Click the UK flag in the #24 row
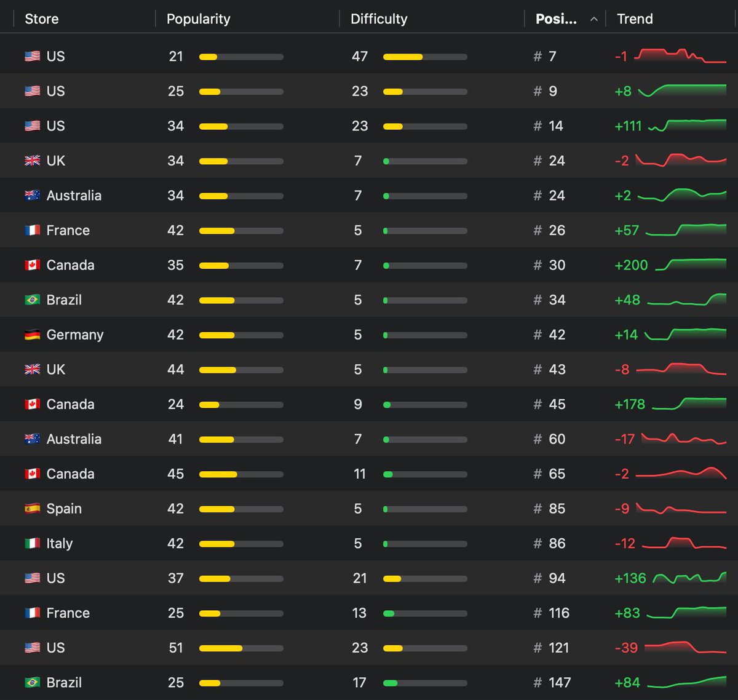738x700 pixels. pyautogui.click(x=33, y=161)
